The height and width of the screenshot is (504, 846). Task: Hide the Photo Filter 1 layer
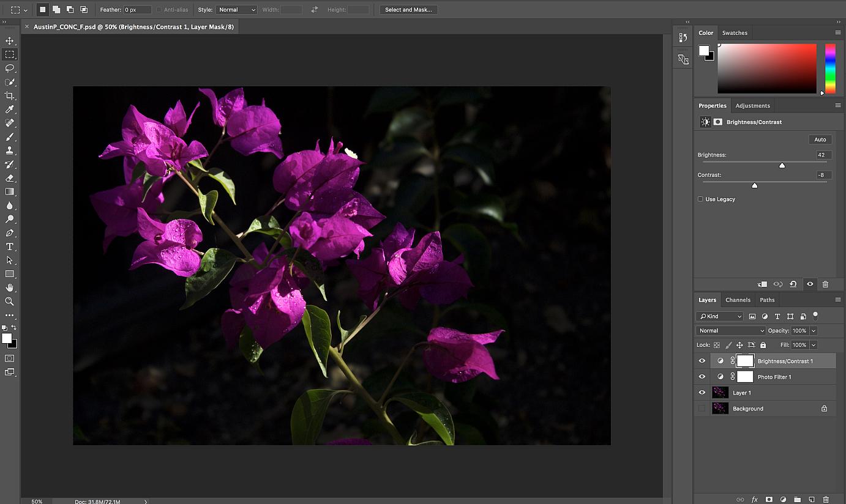(x=702, y=377)
